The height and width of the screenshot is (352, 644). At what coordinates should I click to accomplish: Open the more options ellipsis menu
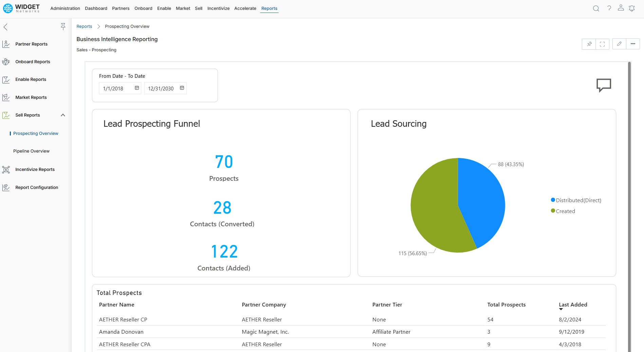coord(633,44)
